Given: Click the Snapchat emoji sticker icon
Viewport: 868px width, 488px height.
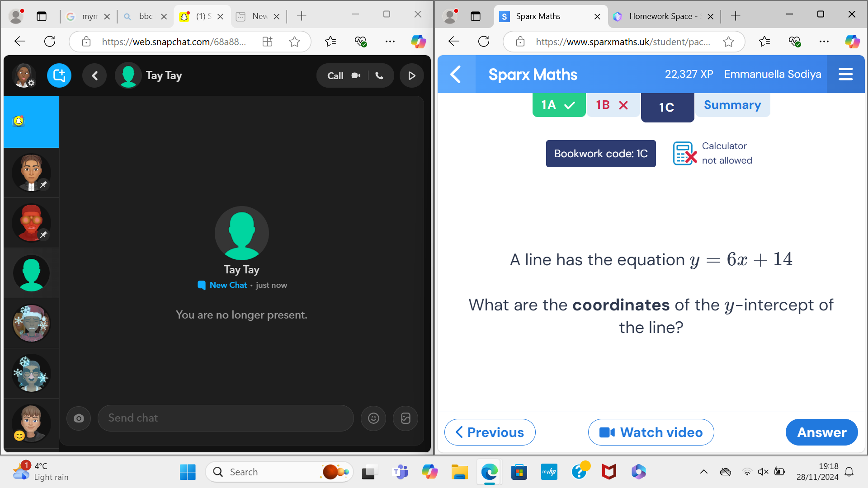Looking at the screenshot, I should pyautogui.click(x=374, y=418).
